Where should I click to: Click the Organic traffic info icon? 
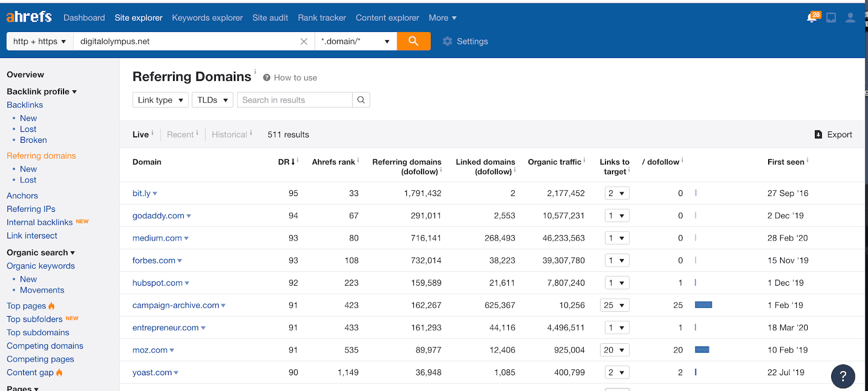click(x=584, y=160)
